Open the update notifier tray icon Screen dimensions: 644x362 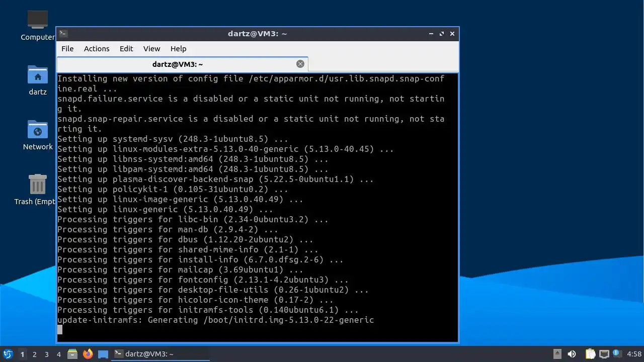[x=616, y=353]
